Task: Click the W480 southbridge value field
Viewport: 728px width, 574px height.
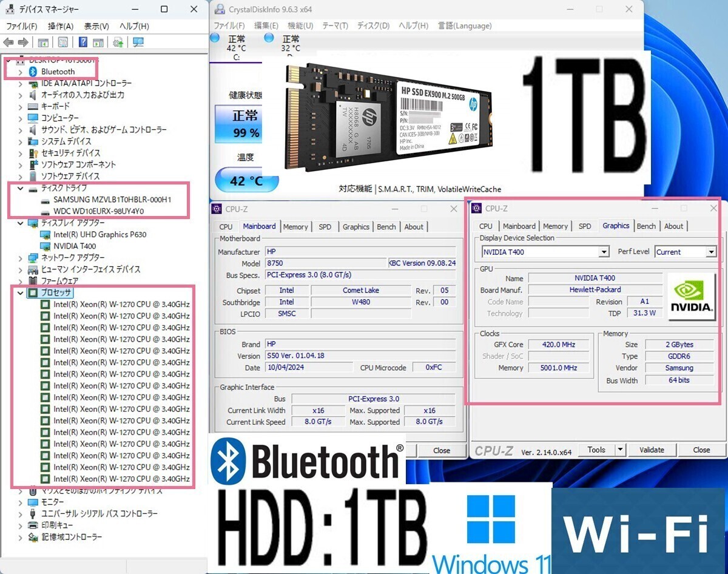Action: point(361,302)
